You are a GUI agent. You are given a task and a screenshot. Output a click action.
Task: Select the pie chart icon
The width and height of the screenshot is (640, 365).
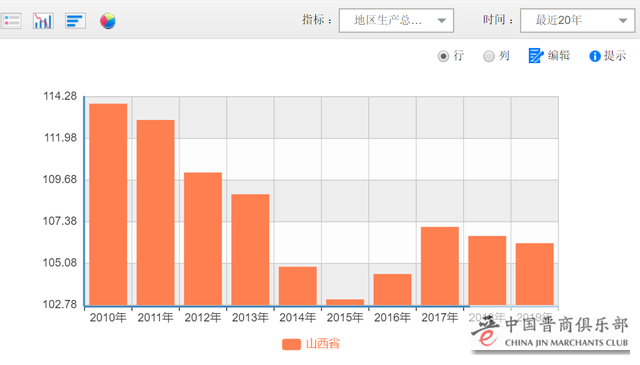click(x=108, y=20)
